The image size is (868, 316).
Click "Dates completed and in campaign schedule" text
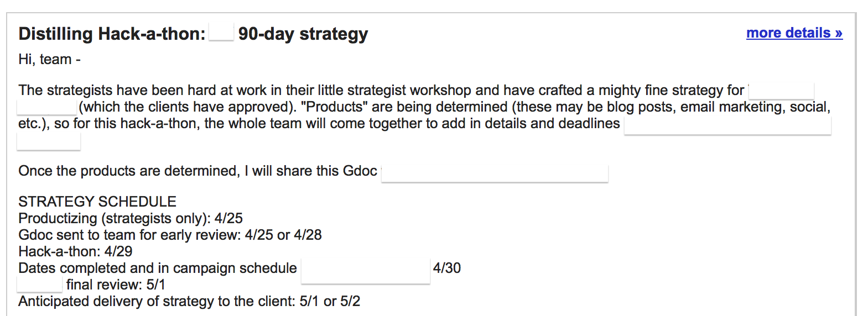(x=158, y=268)
